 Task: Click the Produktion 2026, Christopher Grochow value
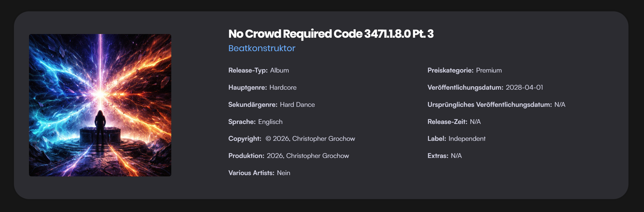(x=308, y=156)
